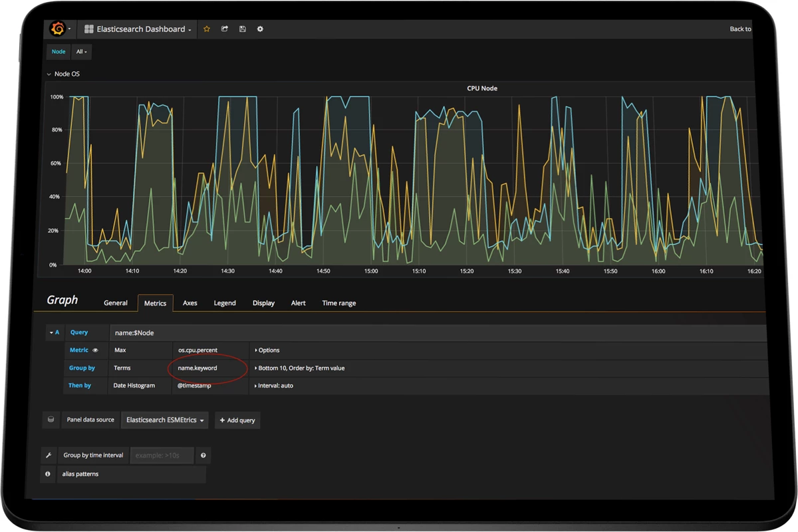Focus the Group by time interval input
This screenshot has height=532, width=798.
(162, 456)
